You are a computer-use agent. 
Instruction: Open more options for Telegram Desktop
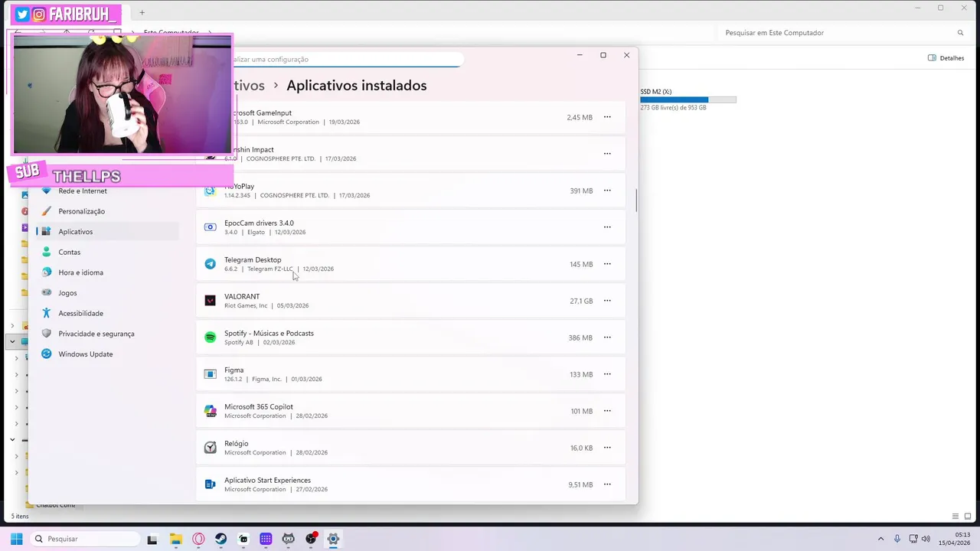607,264
